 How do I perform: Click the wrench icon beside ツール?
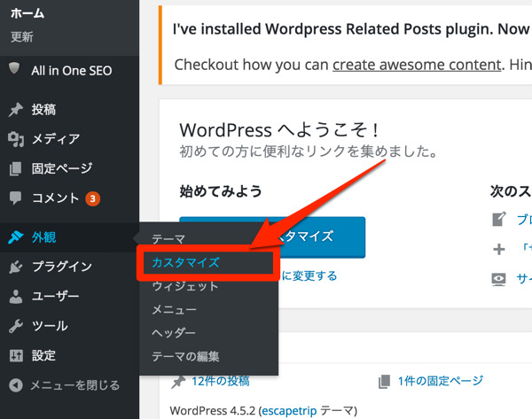point(16,326)
